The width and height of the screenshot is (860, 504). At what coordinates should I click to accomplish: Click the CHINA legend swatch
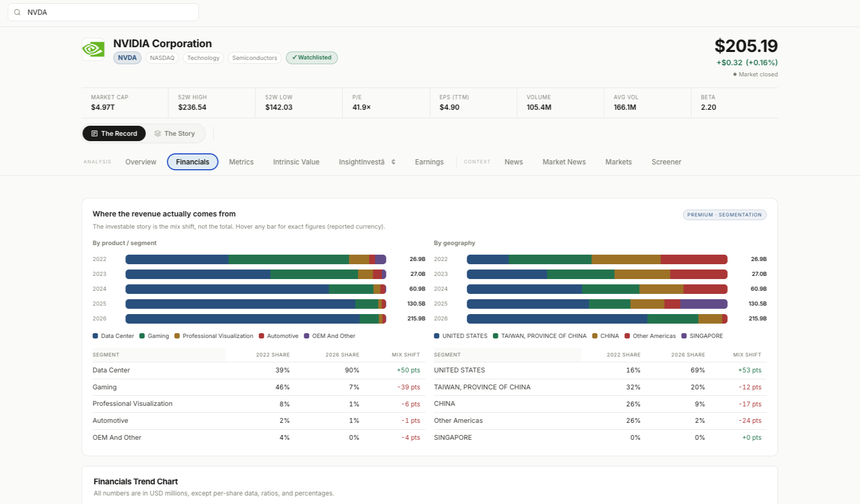point(595,336)
